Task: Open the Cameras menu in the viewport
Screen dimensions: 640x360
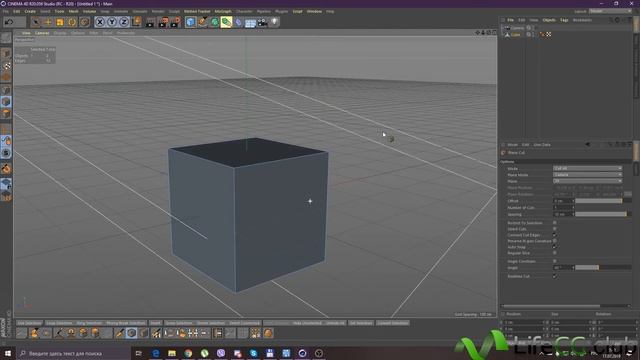Action: [42, 33]
